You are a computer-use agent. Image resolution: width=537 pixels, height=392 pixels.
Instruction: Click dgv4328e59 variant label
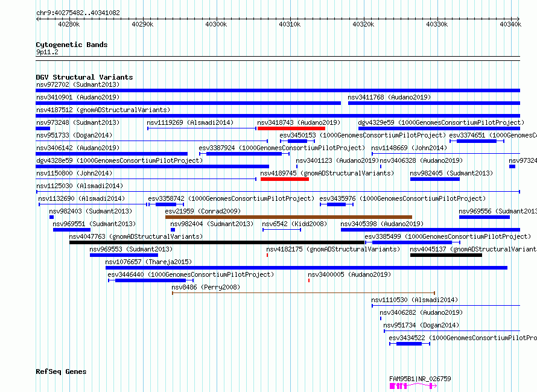[119, 160]
